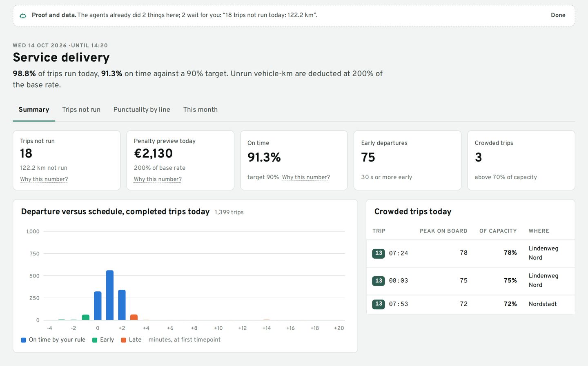588x366 pixels.
Task: Click line 13 badge for the 07:53 trip
Action: point(379,304)
